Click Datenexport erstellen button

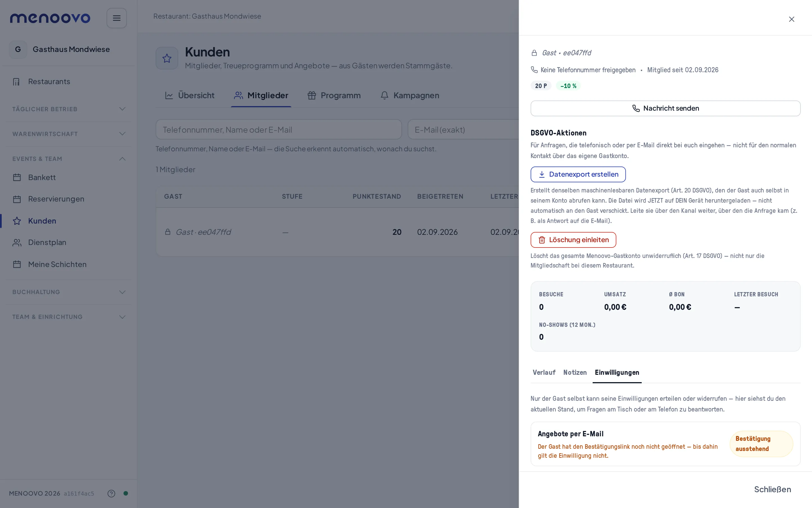578,174
